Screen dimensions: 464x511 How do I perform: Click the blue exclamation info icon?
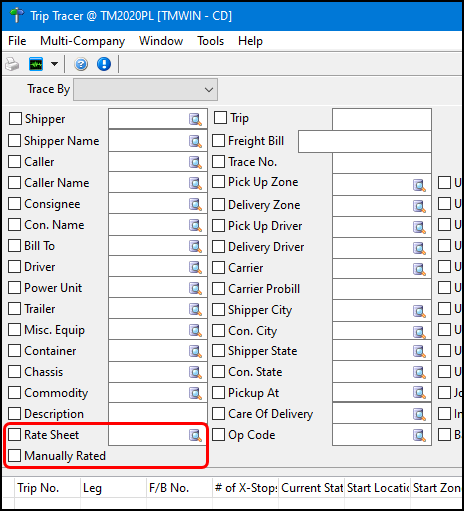104,64
